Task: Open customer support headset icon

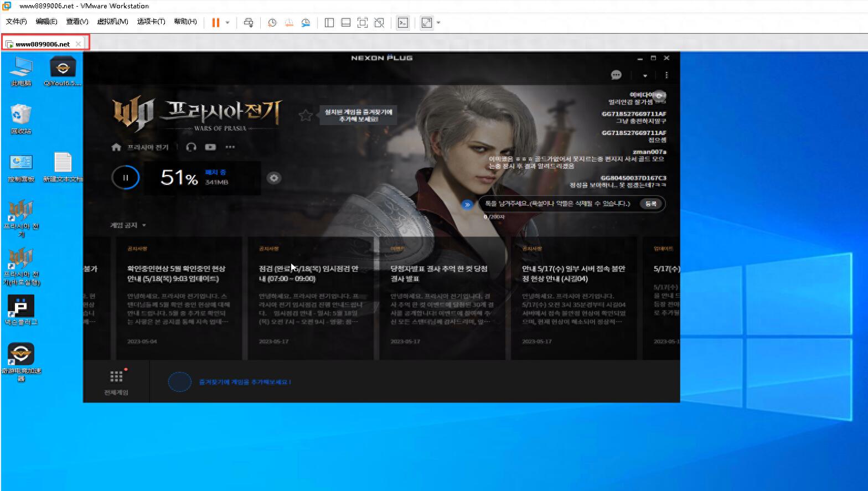Action: 192,147
